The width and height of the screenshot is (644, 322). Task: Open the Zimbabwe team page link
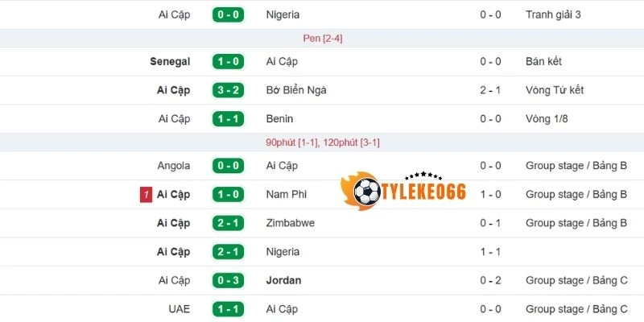tap(290, 223)
